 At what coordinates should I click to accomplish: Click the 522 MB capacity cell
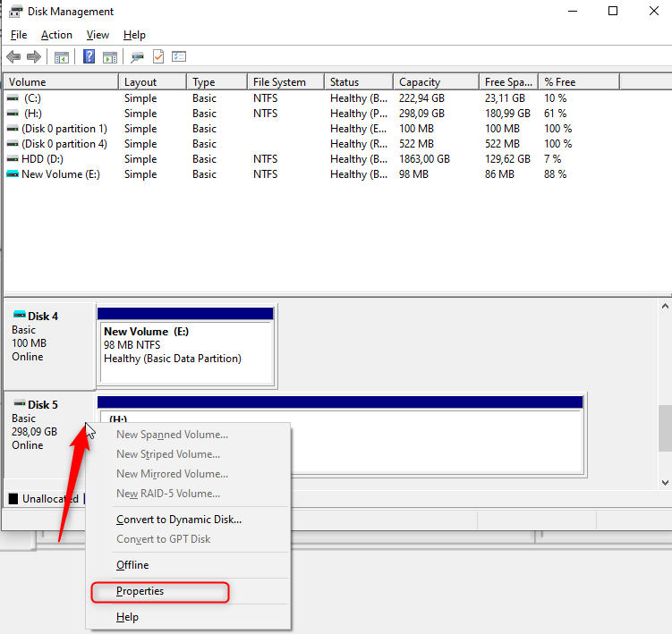[416, 144]
